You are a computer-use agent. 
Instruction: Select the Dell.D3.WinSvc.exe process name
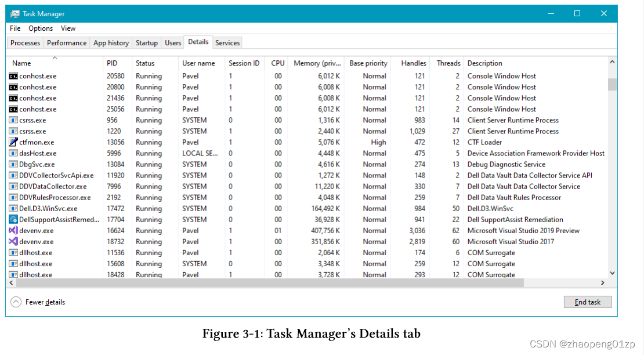(48, 209)
